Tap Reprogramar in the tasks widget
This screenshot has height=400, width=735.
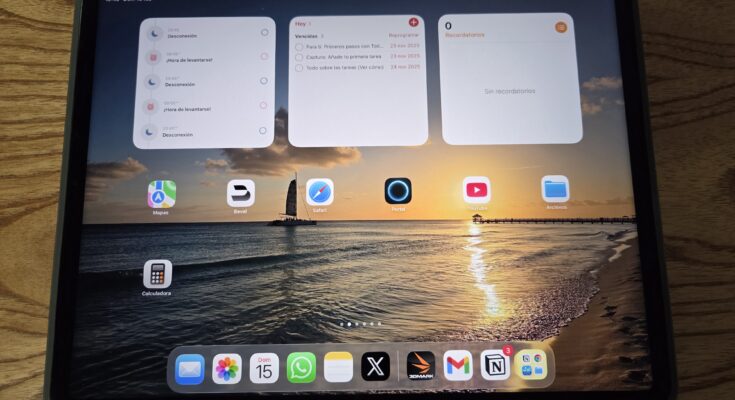(403, 35)
